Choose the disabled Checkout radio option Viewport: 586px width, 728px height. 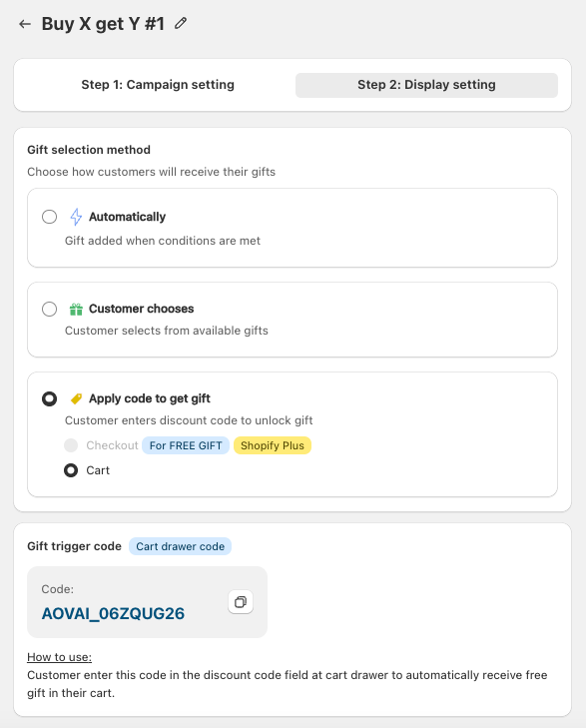pos(71,445)
